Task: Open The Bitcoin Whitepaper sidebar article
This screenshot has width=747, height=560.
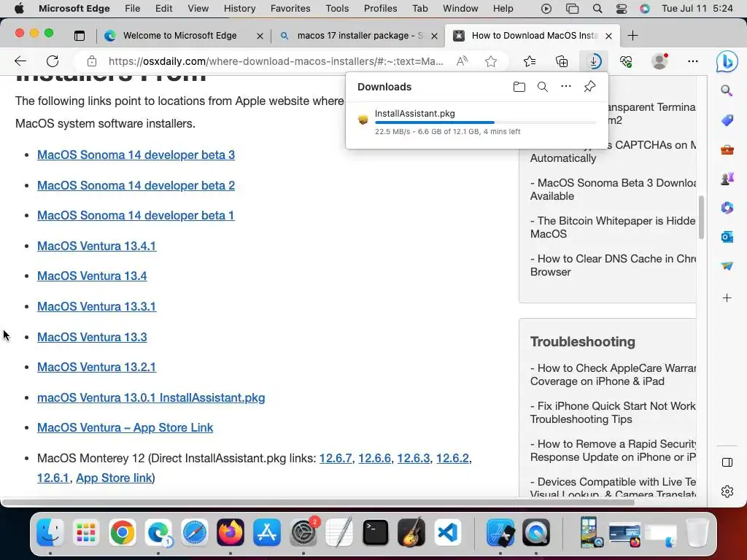Action: [x=613, y=227]
